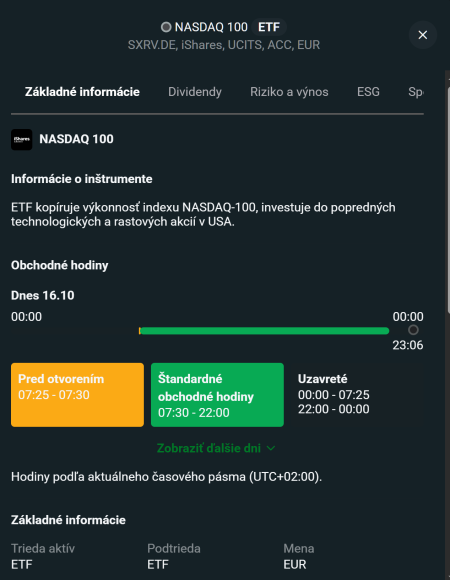Click the orange pre-open segment on timeline

click(139, 331)
